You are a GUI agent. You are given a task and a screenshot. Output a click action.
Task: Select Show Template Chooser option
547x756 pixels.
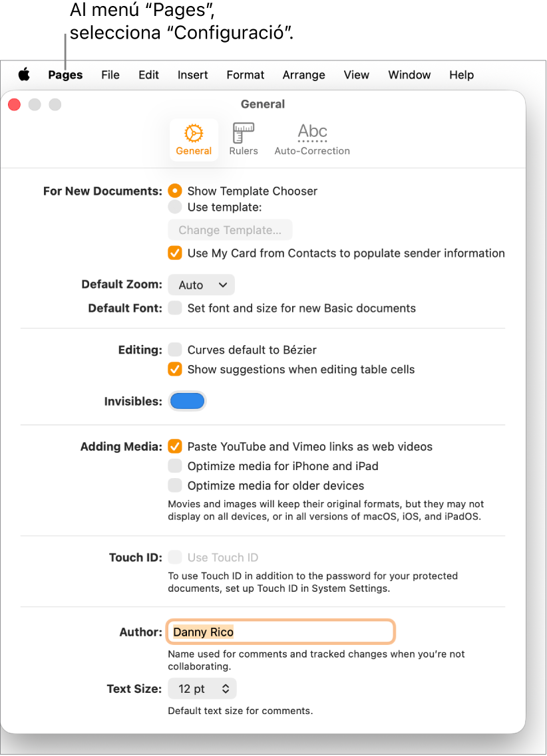pos(175,191)
